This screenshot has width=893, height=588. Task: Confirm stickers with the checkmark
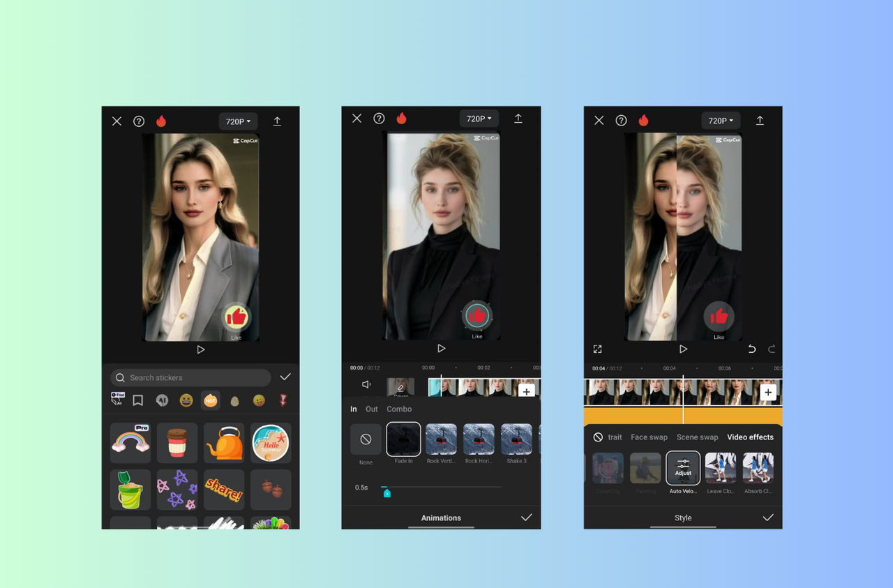click(x=285, y=376)
